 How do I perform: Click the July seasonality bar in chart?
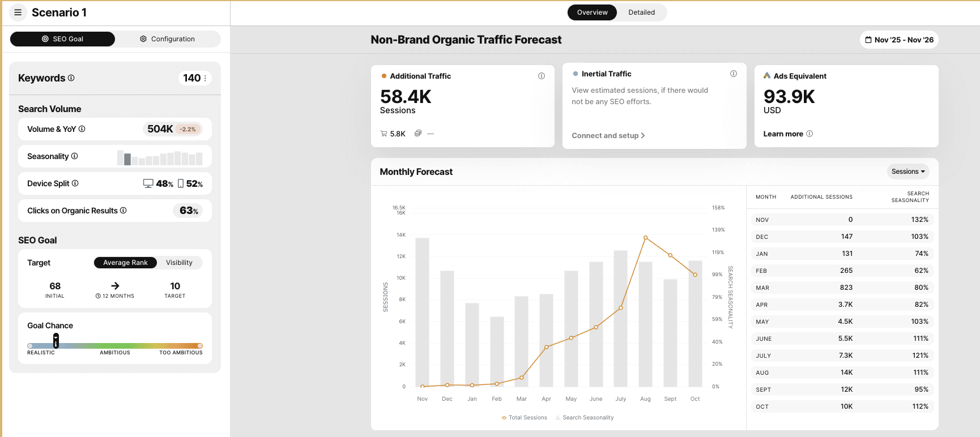(x=621, y=318)
